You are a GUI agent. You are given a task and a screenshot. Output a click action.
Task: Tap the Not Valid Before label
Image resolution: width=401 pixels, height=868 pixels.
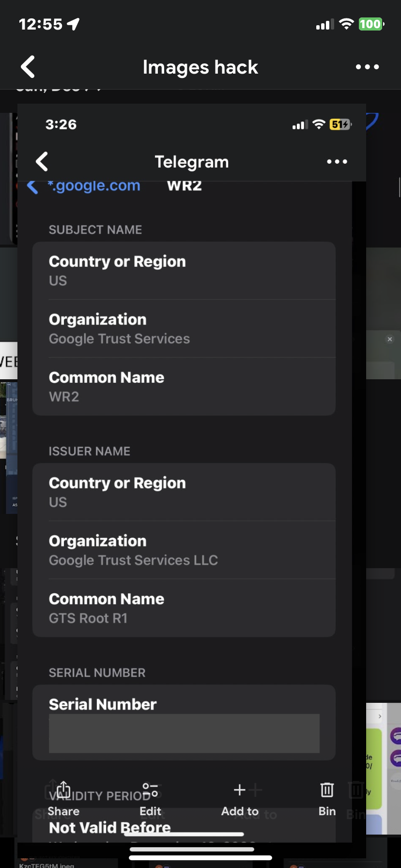[110, 827]
